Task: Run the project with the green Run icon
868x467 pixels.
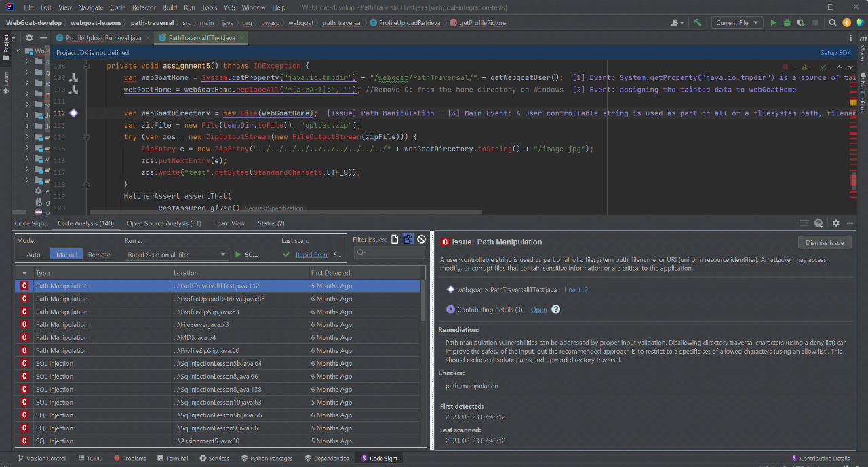Action: pos(774,22)
